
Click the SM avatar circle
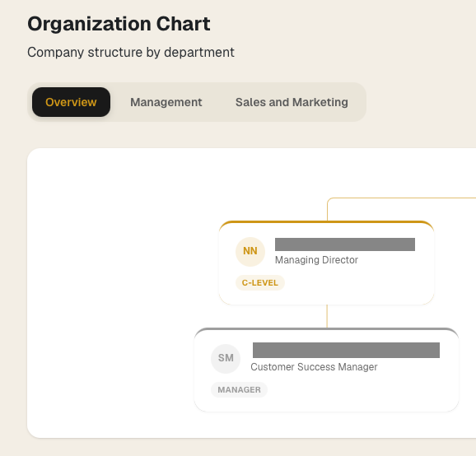226,358
